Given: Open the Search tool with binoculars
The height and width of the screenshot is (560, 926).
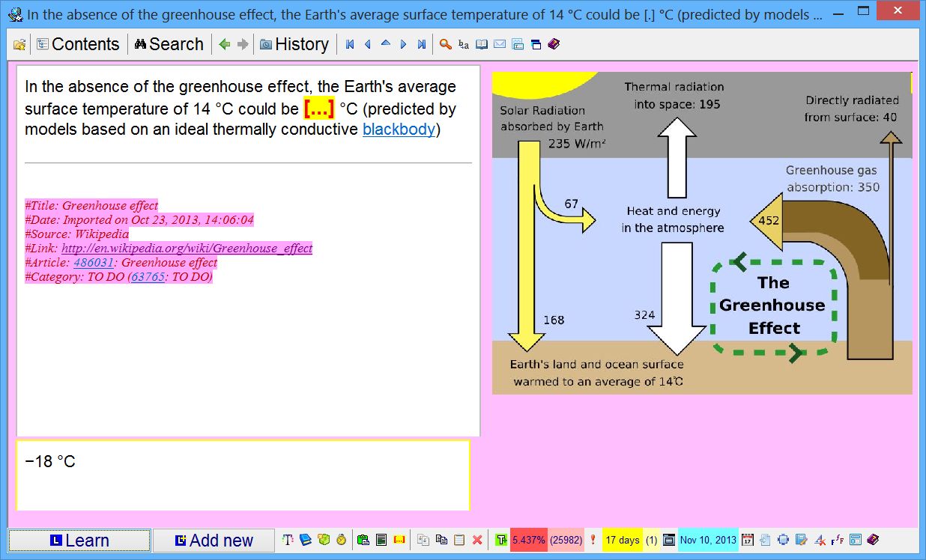Looking at the screenshot, I should (x=169, y=44).
